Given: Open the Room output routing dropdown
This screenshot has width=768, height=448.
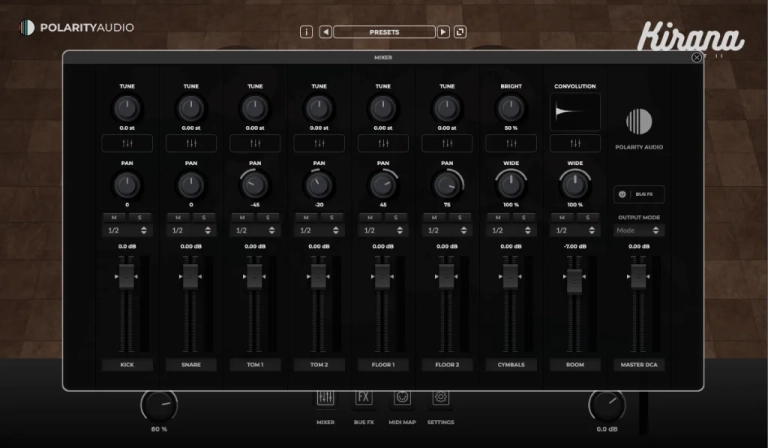Looking at the screenshot, I should [575, 230].
